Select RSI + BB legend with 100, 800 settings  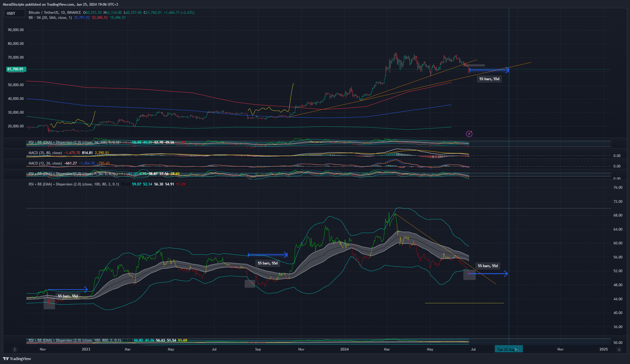point(75,340)
